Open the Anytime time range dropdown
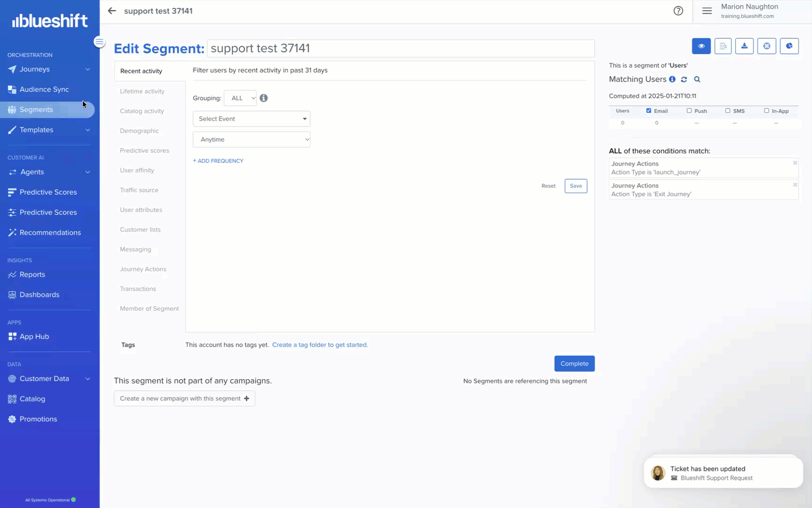Screen dimensions: 812x508 251,139
